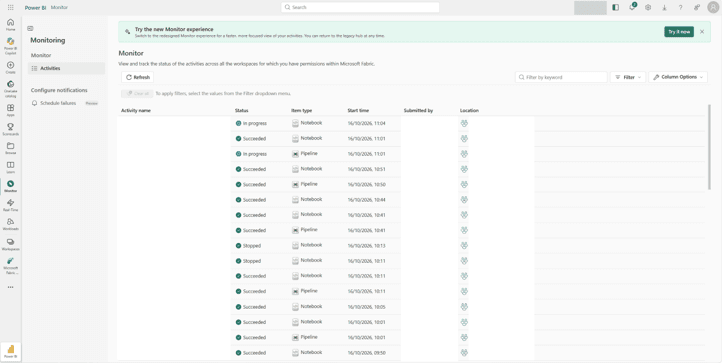
Task: Open Real-Time hub in sidebar
Action: pyautogui.click(x=11, y=205)
